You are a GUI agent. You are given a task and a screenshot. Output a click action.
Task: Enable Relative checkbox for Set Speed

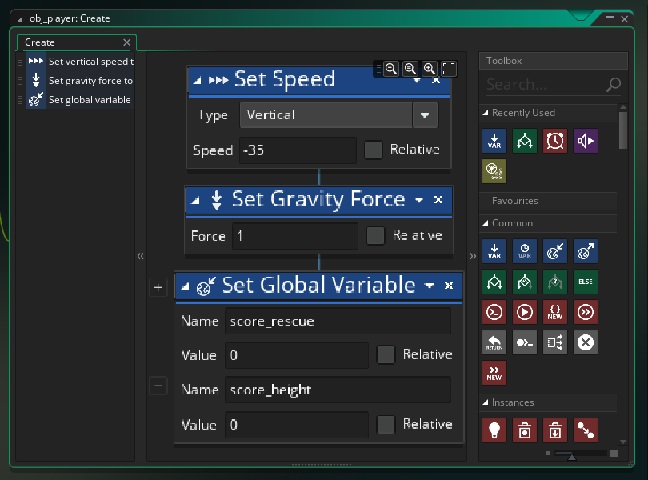pyautogui.click(x=373, y=150)
